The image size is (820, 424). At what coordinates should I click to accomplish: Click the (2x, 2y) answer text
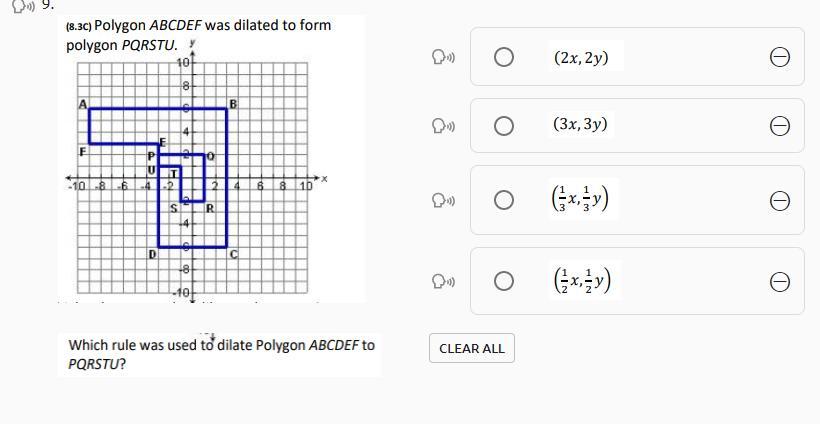click(581, 58)
